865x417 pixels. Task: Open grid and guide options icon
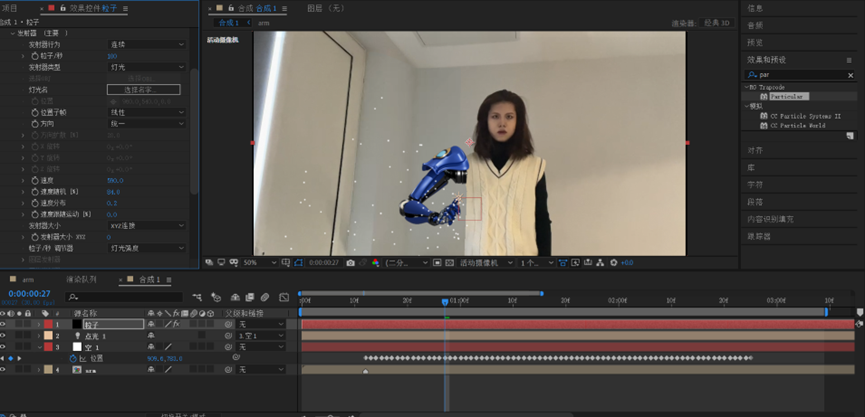point(286,263)
